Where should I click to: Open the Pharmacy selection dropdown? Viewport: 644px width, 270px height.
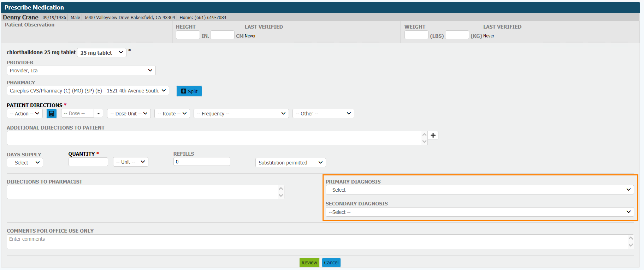coord(88,91)
